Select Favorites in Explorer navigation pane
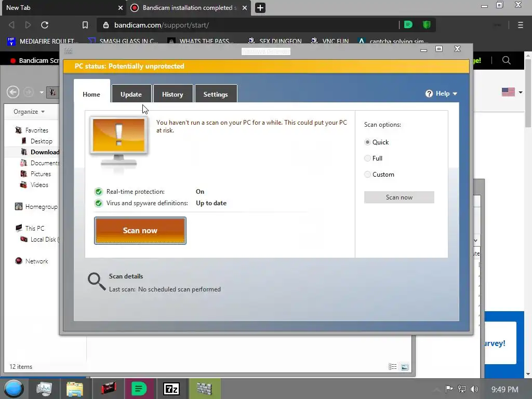The height and width of the screenshot is (399, 532). click(32, 130)
